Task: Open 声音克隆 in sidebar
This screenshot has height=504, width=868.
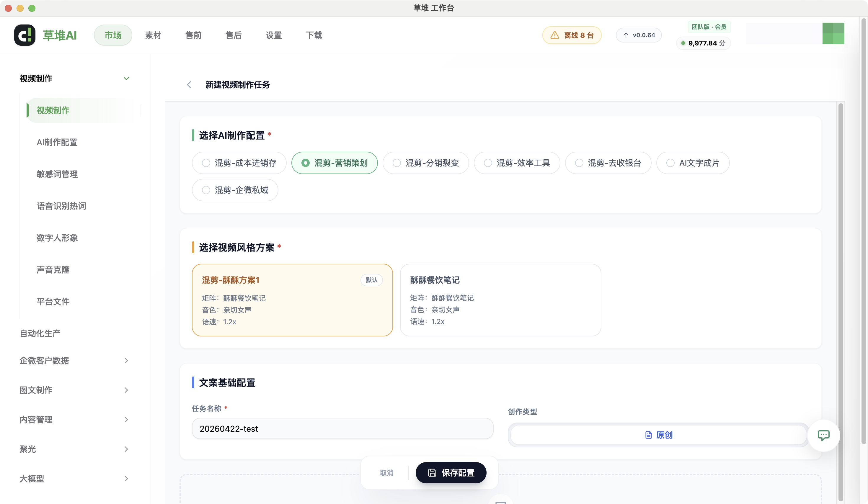Action: pyautogui.click(x=53, y=270)
